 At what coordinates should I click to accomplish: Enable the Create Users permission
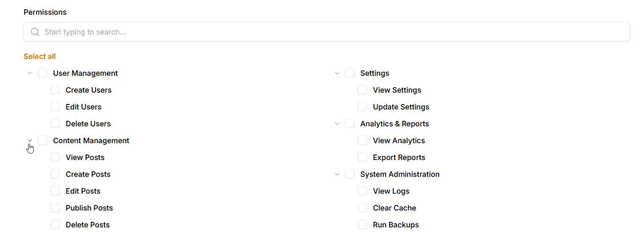(55, 90)
